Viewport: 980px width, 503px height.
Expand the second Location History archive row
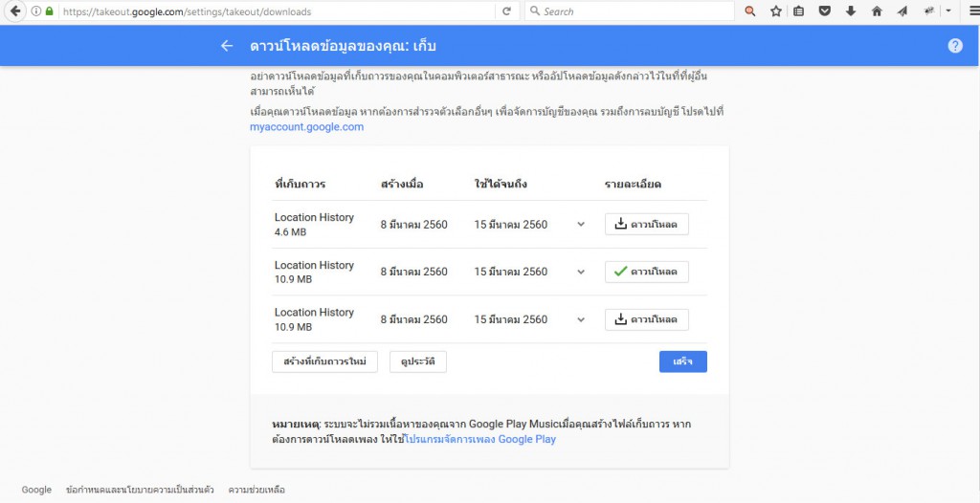pyautogui.click(x=580, y=273)
